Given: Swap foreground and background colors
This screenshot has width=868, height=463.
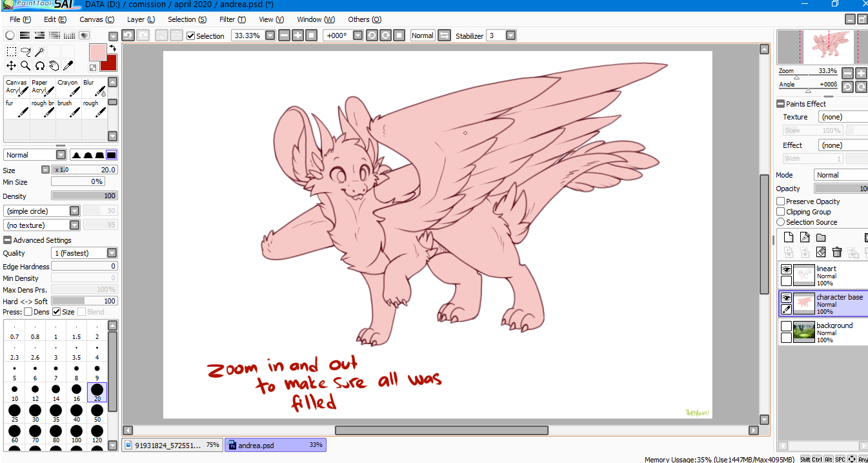Looking at the screenshot, I should click(112, 48).
